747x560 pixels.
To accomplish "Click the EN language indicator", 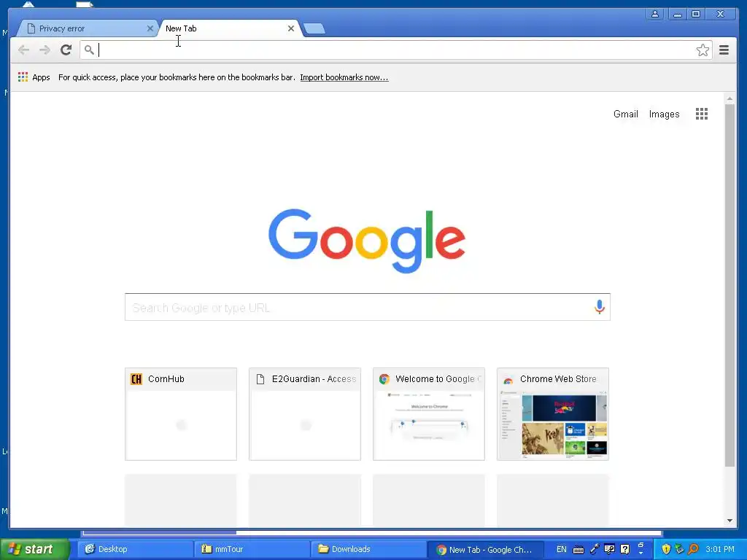I will coord(561,549).
